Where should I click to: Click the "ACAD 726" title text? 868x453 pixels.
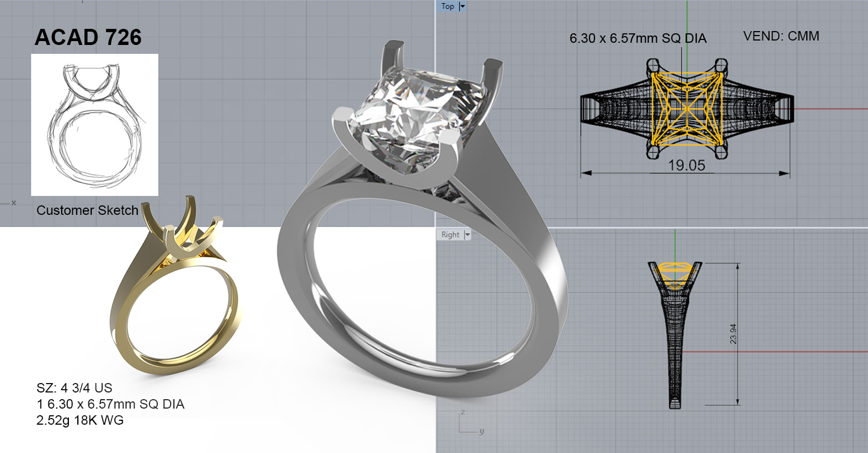[88, 37]
